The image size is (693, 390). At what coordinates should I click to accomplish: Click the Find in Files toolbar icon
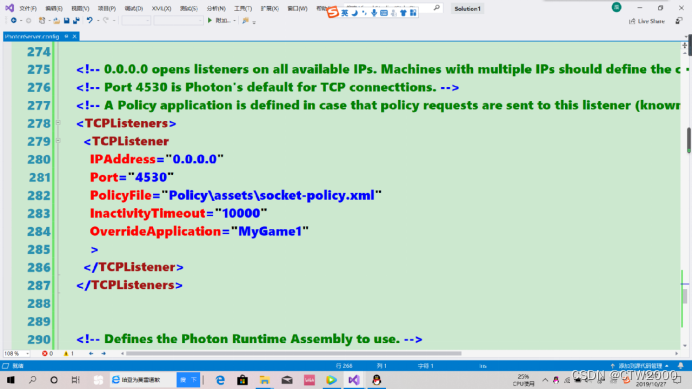pyautogui.click(x=245, y=20)
